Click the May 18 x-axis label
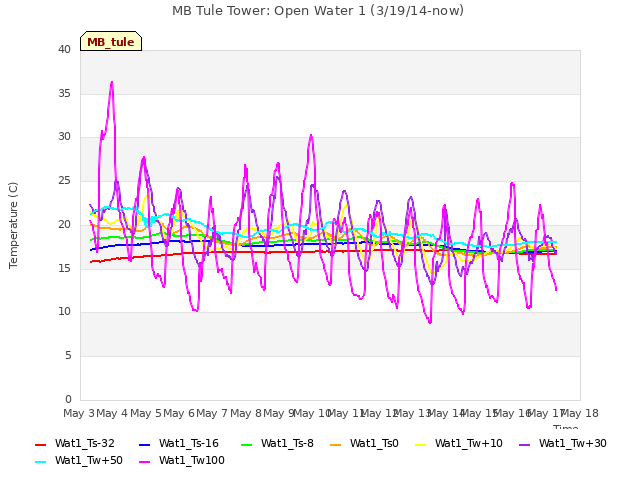This screenshot has width=640, height=480. [x=580, y=413]
